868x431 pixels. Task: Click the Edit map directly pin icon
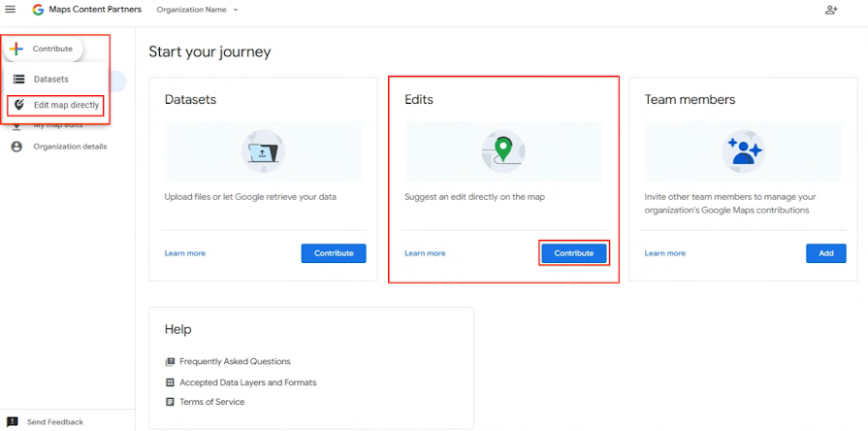click(x=19, y=105)
